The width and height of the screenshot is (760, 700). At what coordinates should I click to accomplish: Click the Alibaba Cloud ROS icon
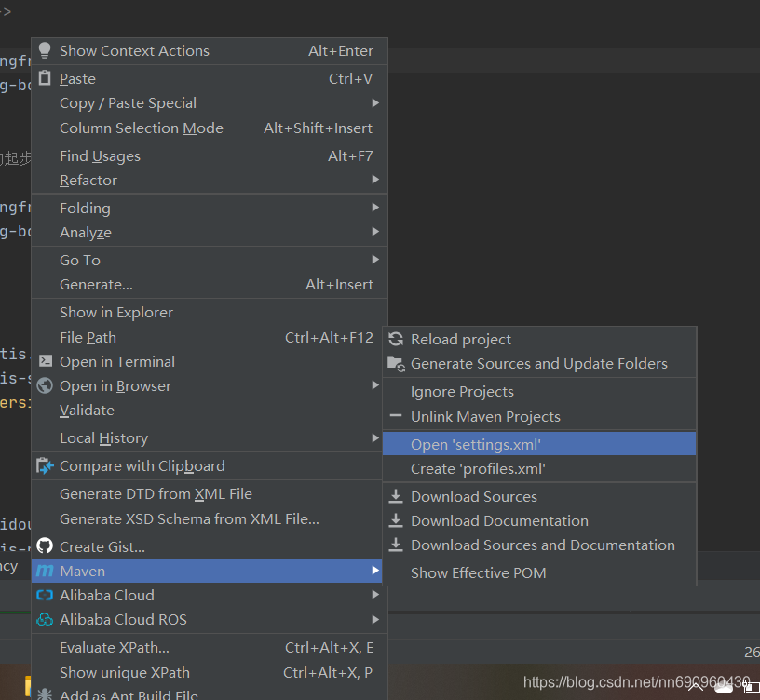click(45, 619)
